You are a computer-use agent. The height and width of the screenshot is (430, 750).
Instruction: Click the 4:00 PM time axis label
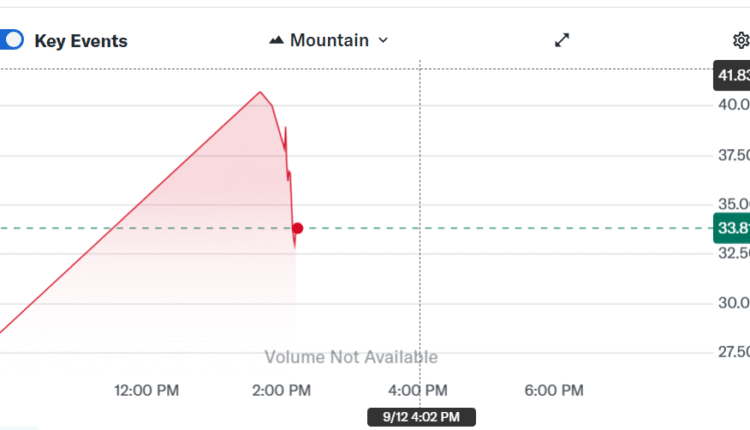tap(419, 390)
